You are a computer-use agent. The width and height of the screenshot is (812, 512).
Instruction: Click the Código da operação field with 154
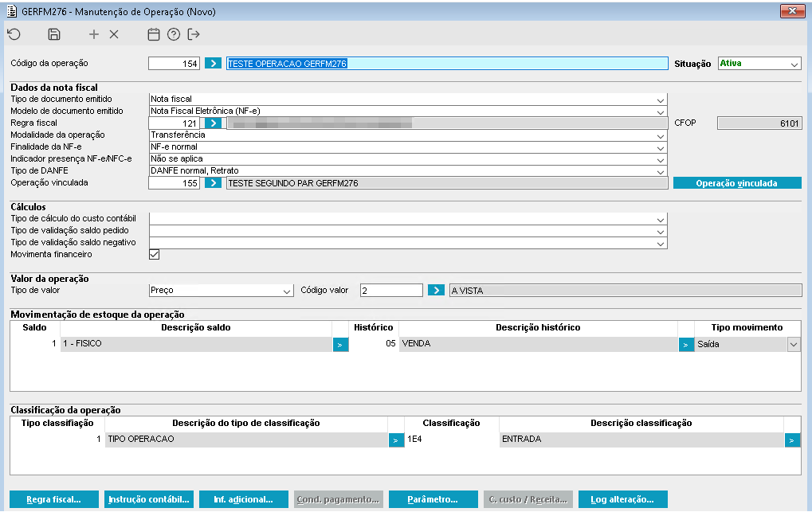[x=174, y=63]
